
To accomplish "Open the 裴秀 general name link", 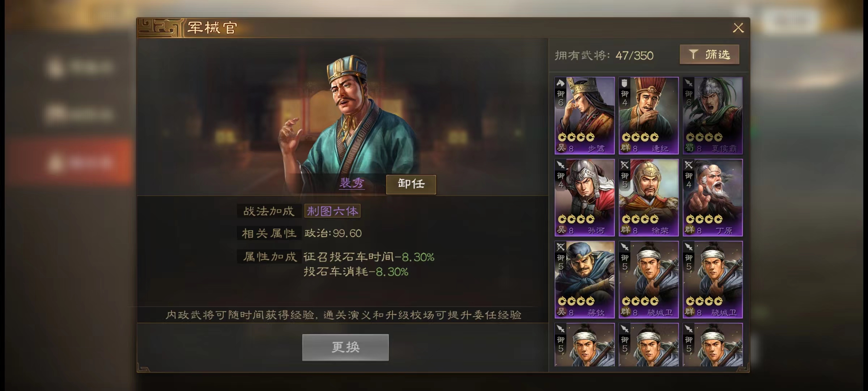I will tap(352, 183).
